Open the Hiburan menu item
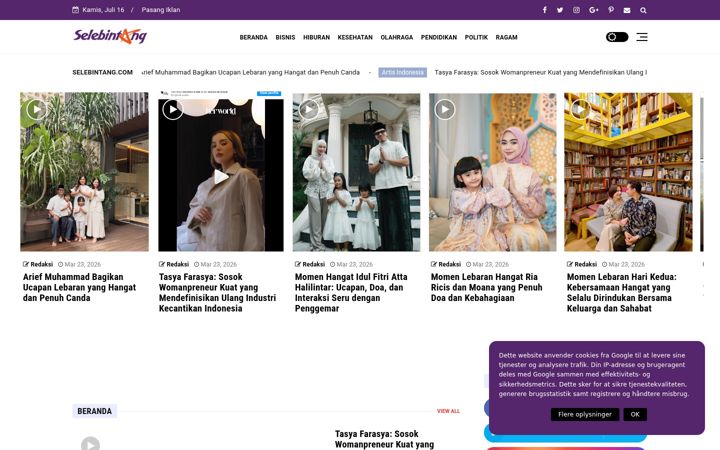 [316, 37]
